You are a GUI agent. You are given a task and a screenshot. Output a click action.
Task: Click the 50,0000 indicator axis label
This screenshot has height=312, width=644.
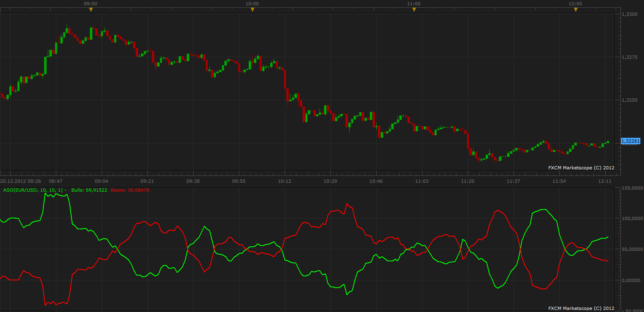click(x=632, y=249)
